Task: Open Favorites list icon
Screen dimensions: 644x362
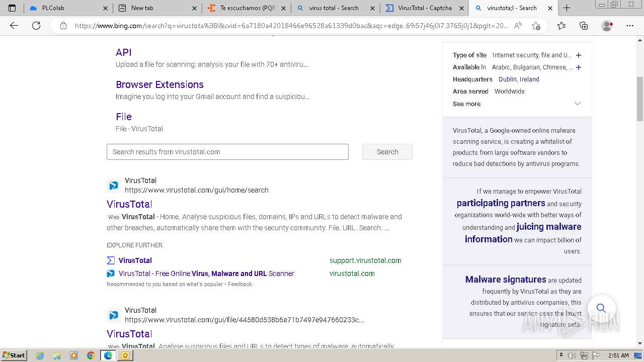Action: (x=561, y=26)
